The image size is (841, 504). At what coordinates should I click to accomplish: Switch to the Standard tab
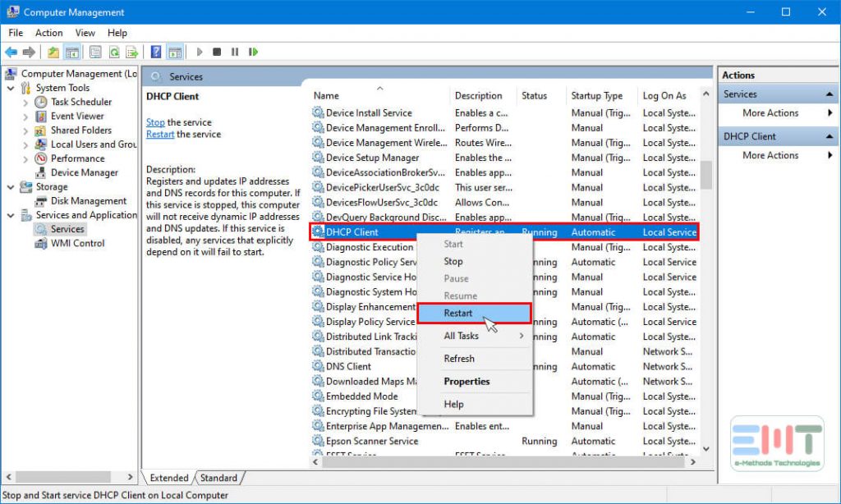[x=218, y=478]
